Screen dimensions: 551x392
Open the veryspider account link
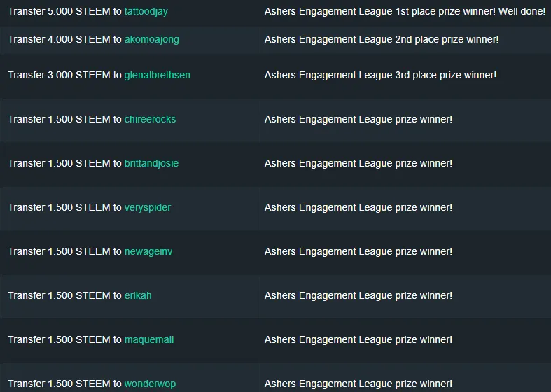[x=148, y=208]
